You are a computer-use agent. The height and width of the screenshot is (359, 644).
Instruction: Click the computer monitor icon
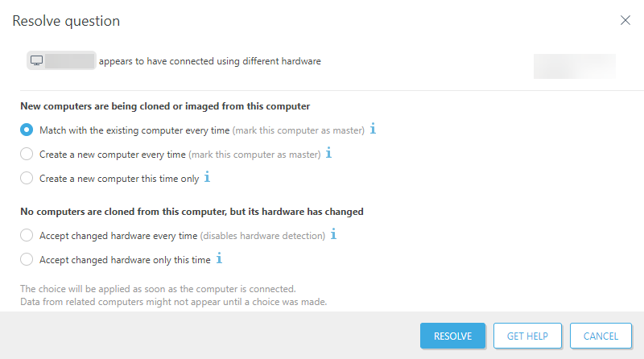coord(36,61)
